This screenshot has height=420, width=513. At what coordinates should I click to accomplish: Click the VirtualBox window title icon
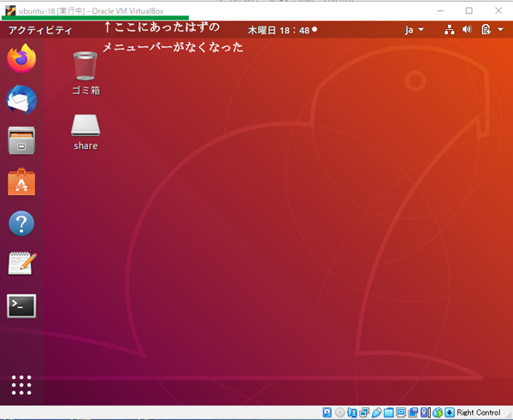pos(10,10)
